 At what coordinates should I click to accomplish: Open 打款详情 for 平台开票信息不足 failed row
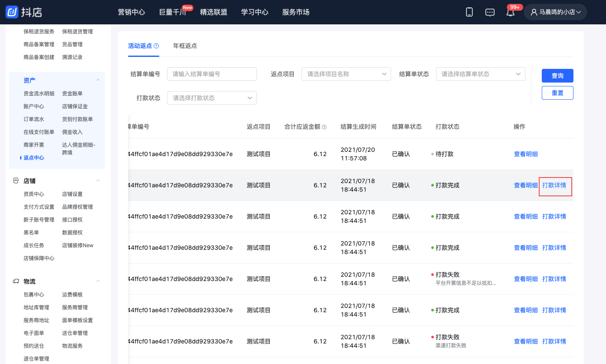(x=554, y=279)
